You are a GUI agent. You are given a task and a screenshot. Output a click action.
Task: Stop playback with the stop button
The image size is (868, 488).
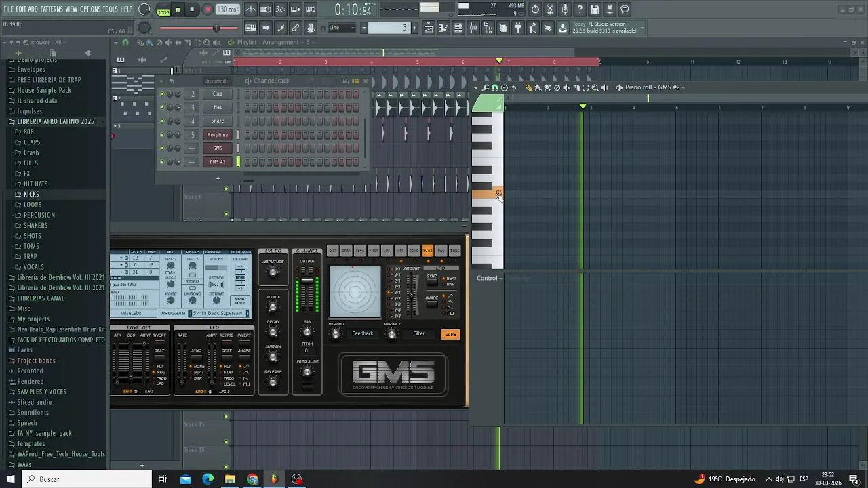pyautogui.click(x=193, y=9)
